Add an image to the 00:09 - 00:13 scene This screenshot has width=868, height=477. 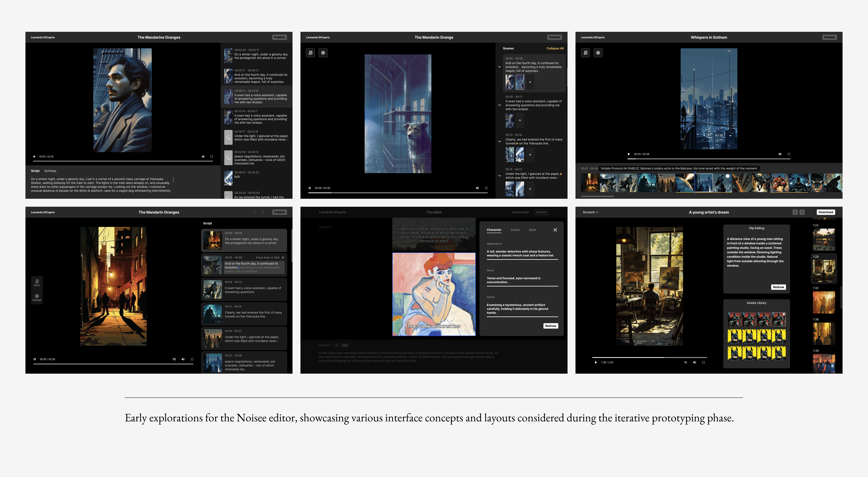520,120
